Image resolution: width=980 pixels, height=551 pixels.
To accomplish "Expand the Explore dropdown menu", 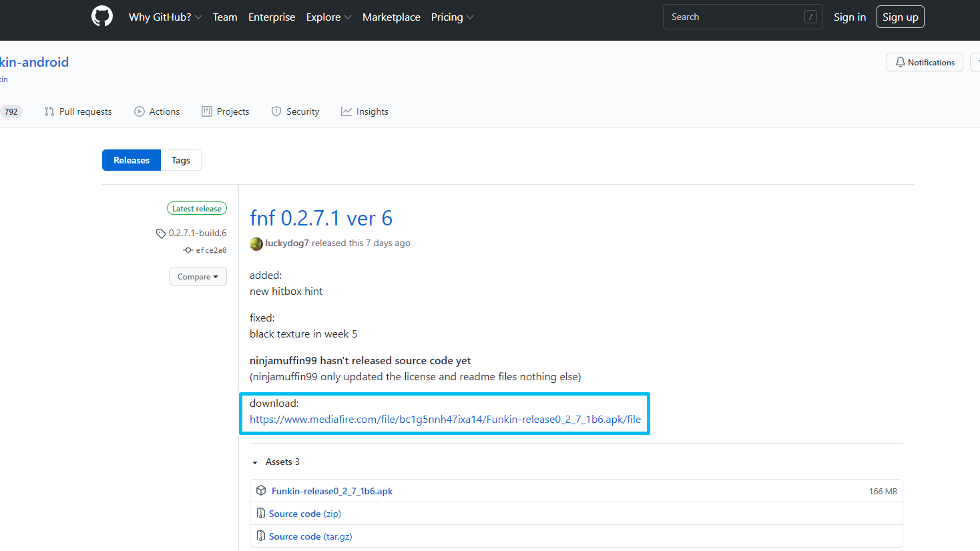I will pos(328,17).
